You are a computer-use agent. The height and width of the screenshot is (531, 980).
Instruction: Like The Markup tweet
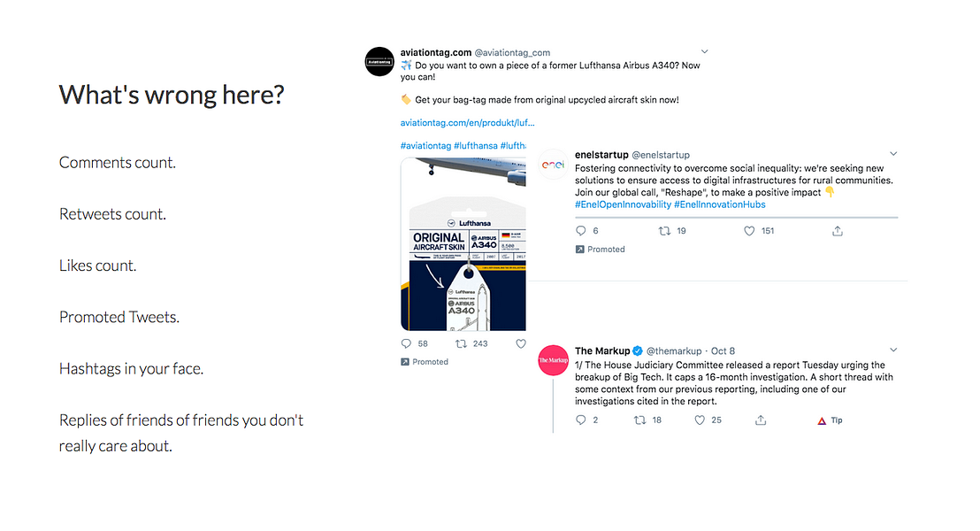(x=700, y=420)
